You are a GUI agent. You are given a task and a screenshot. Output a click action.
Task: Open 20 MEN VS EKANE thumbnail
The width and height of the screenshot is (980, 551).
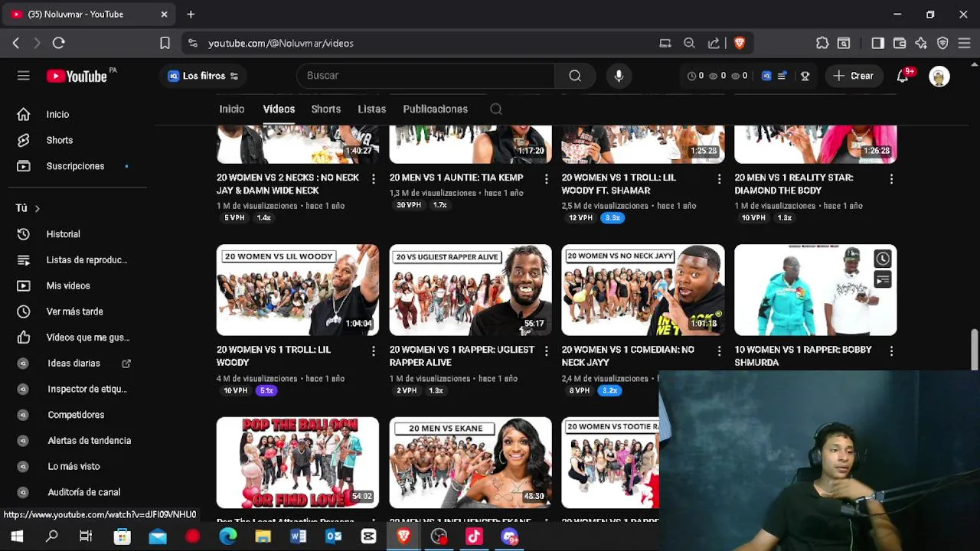click(x=470, y=462)
